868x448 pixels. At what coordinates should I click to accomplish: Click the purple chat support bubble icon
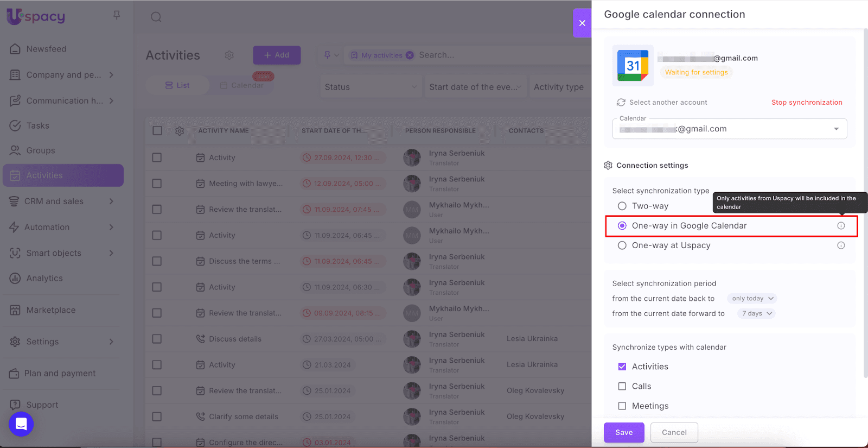click(21, 424)
